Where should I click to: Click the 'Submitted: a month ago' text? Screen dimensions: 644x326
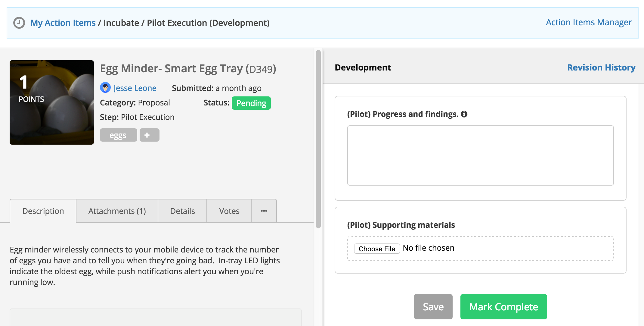217,88
